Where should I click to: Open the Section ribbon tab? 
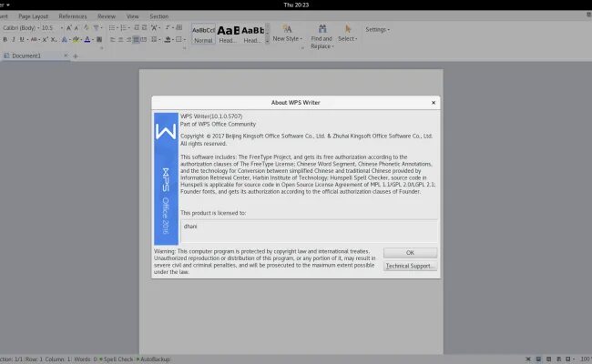pyautogui.click(x=159, y=16)
